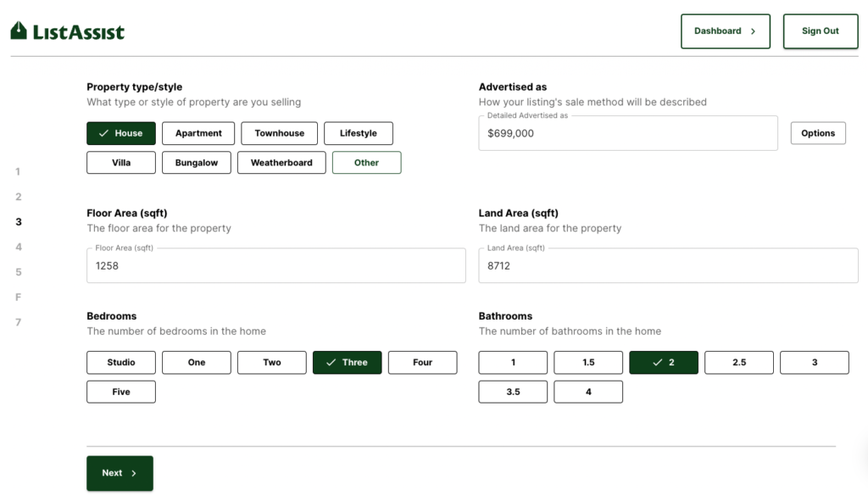Viewport: 868px width, 496px height.
Task: Choose Four bedrooms
Action: pyautogui.click(x=422, y=363)
